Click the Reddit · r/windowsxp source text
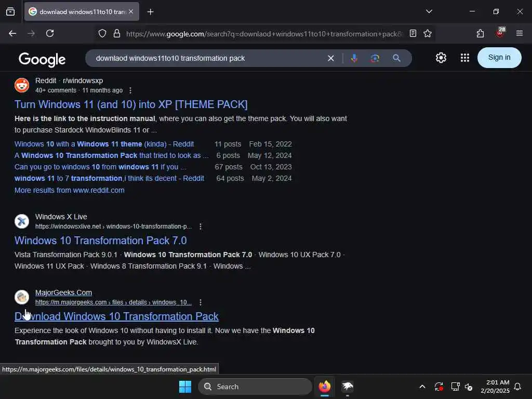Screen dimensions: 532x399 click(x=69, y=81)
